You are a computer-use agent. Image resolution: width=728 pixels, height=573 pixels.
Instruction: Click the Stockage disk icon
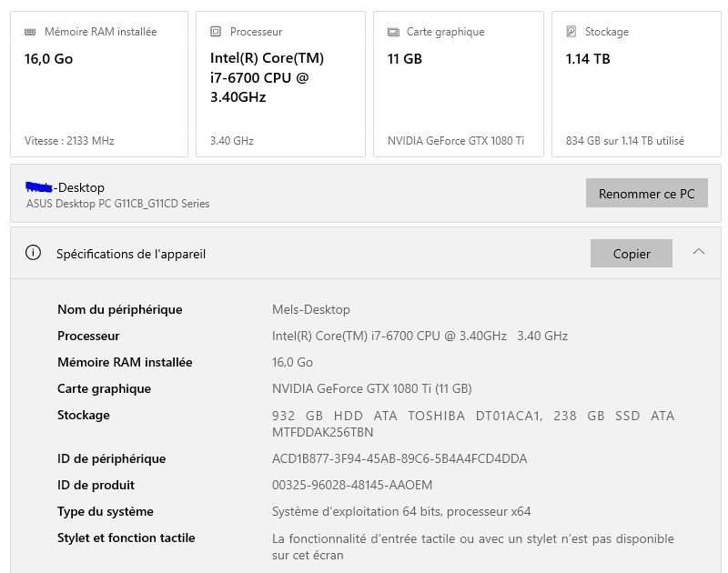tap(571, 32)
